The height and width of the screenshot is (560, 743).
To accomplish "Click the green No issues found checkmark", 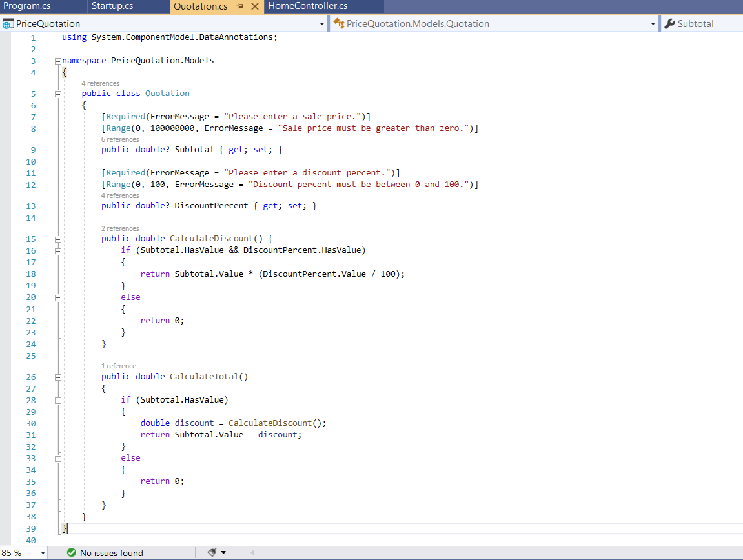I will [71, 553].
